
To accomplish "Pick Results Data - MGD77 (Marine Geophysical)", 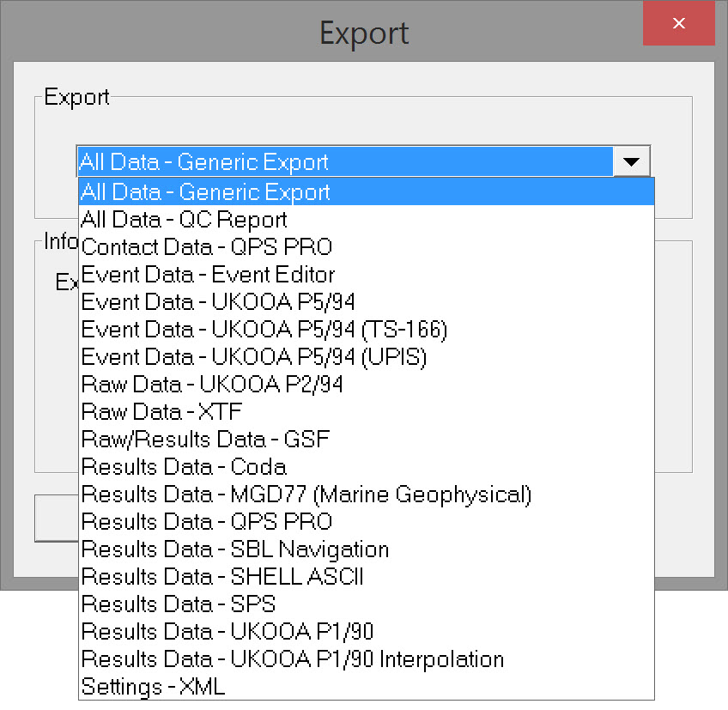I will point(306,495).
